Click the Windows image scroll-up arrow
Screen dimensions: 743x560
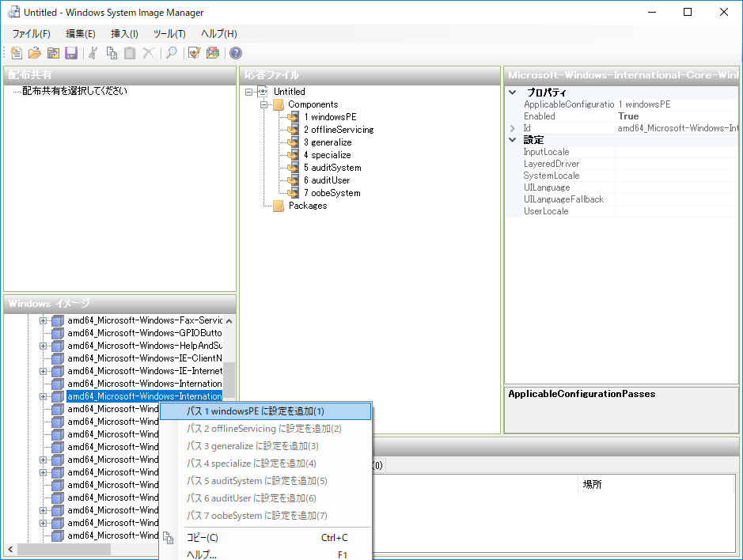point(229,321)
